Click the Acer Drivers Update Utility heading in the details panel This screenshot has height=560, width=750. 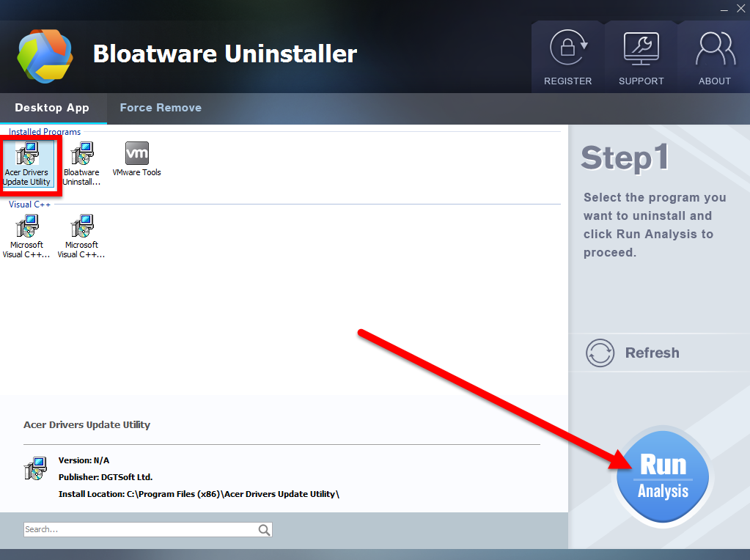87,424
